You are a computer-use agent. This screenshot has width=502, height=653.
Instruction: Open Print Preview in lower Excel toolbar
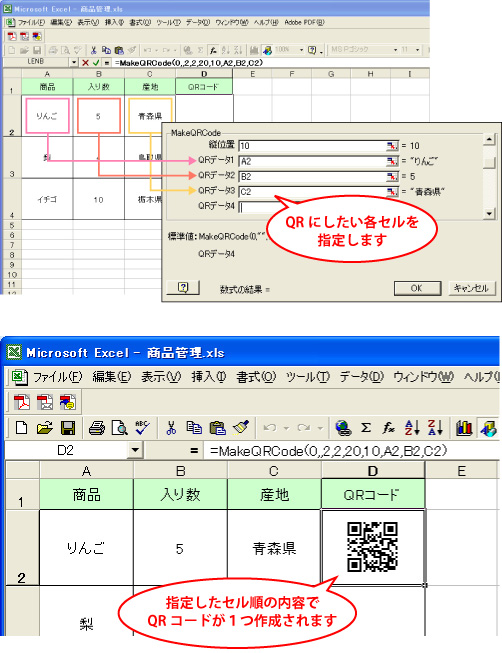(120, 428)
